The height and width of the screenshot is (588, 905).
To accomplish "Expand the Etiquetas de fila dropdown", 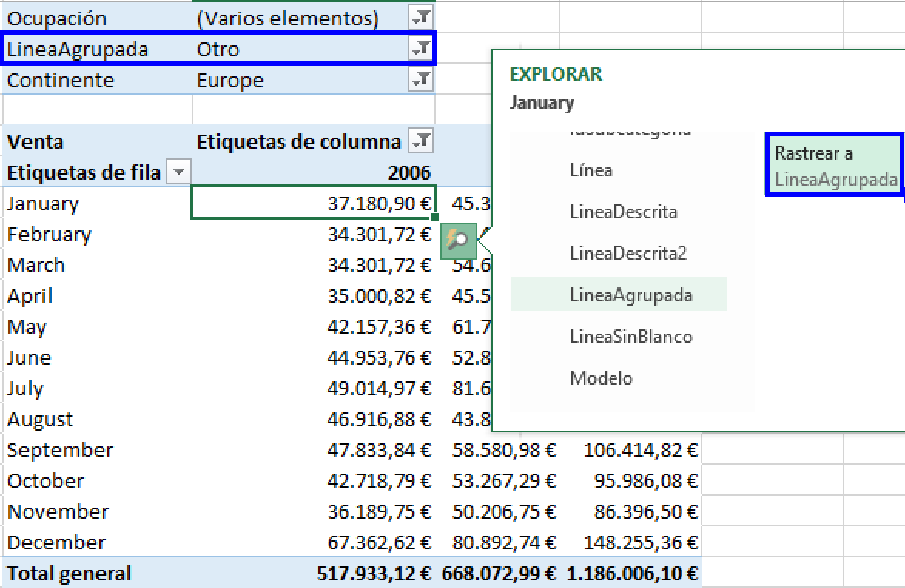I will 179,173.
